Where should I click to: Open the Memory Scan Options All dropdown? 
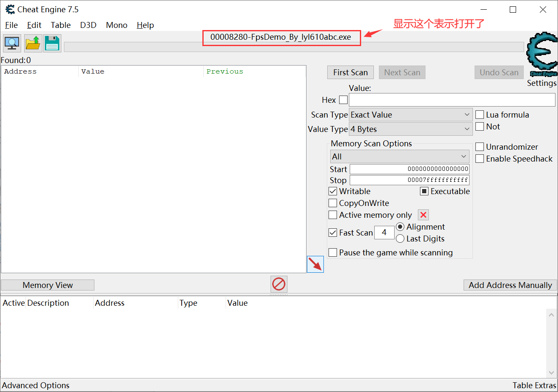pyautogui.click(x=400, y=156)
